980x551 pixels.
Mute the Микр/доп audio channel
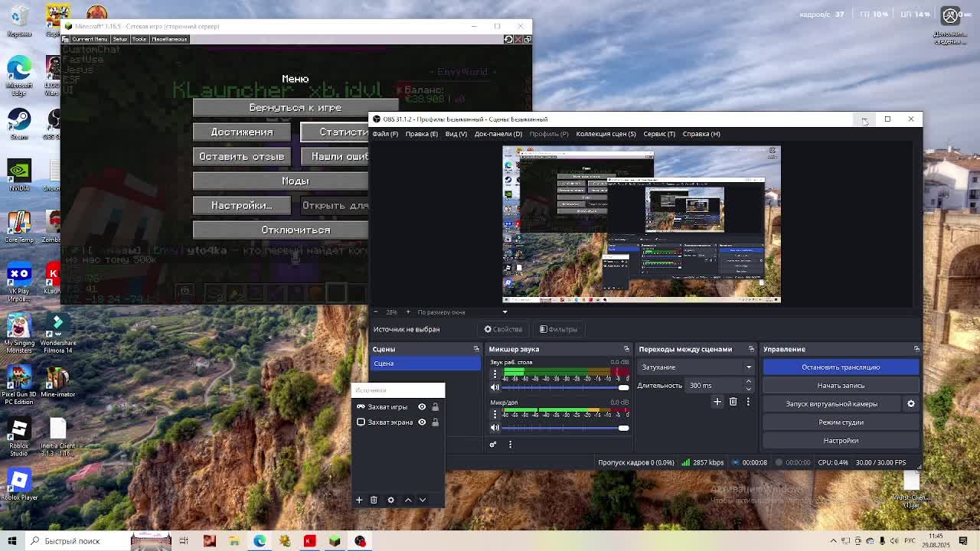[494, 428]
